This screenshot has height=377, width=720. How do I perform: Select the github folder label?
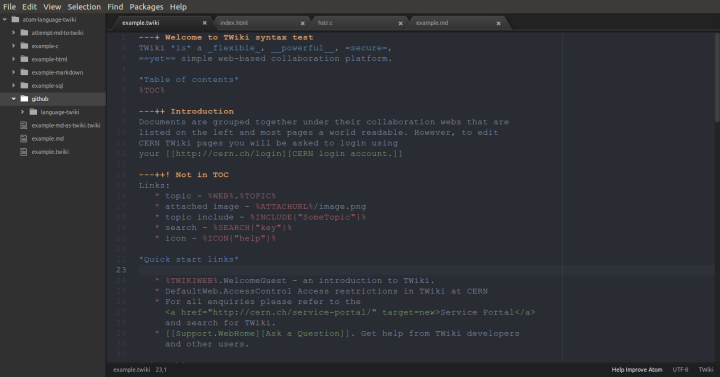point(40,99)
